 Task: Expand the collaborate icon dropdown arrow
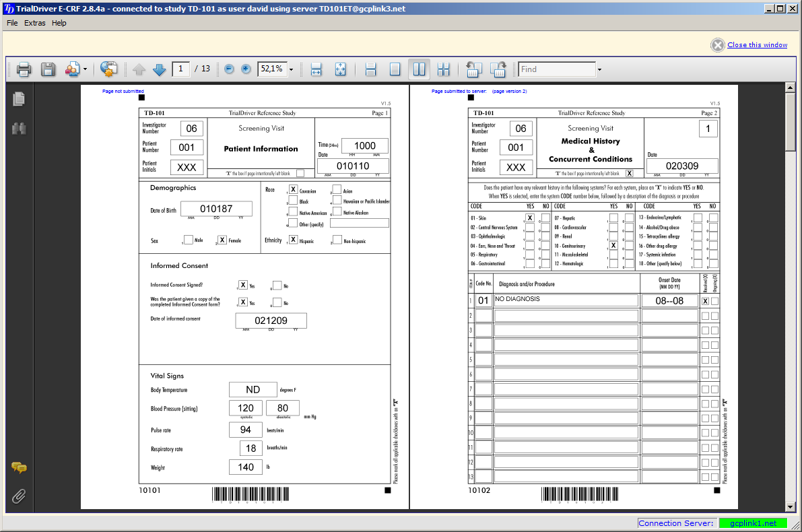point(85,69)
